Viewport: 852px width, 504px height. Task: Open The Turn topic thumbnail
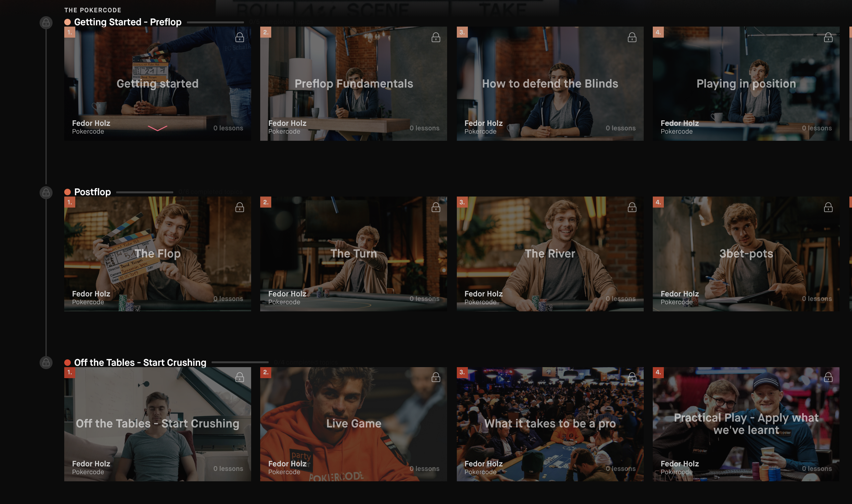coord(353,254)
